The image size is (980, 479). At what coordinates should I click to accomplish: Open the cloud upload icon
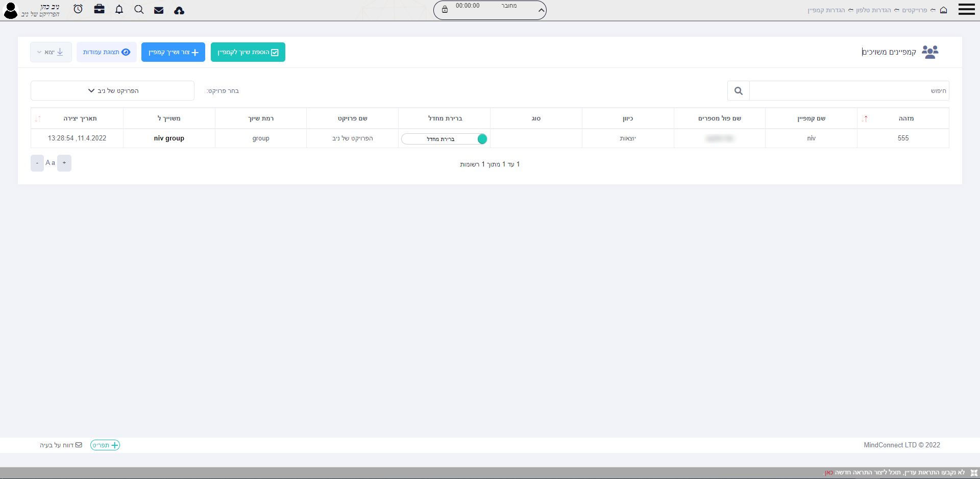[179, 10]
